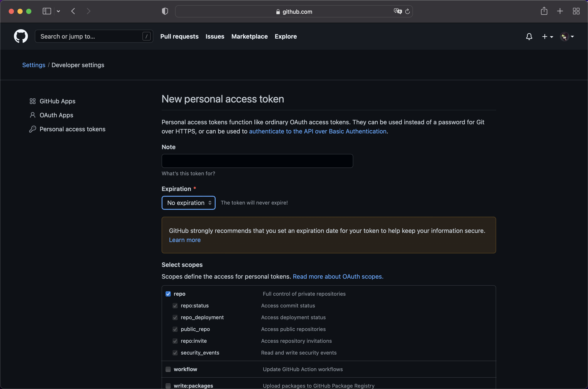Open the Pull requests nav item

click(179, 36)
